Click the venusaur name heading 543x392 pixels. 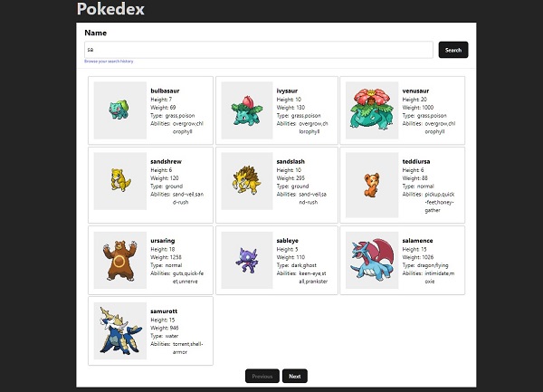coord(415,91)
